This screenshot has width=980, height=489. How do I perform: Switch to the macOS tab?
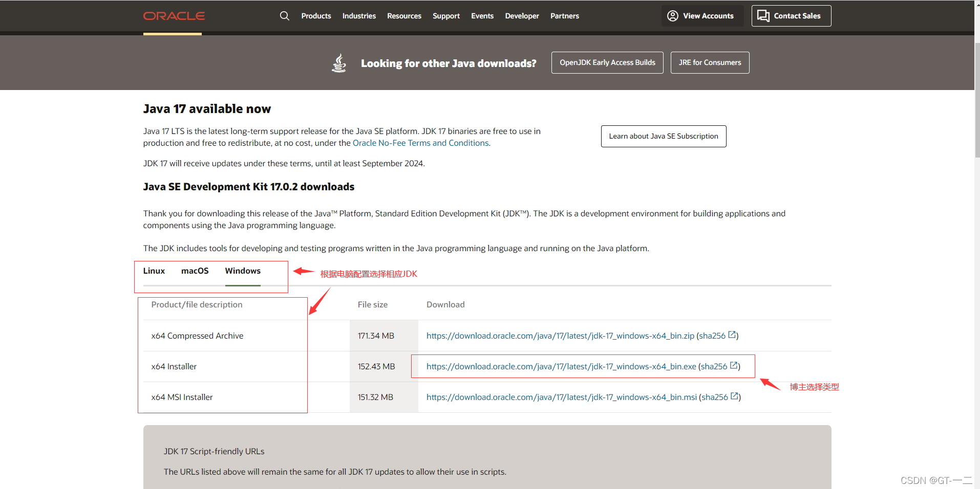195,271
